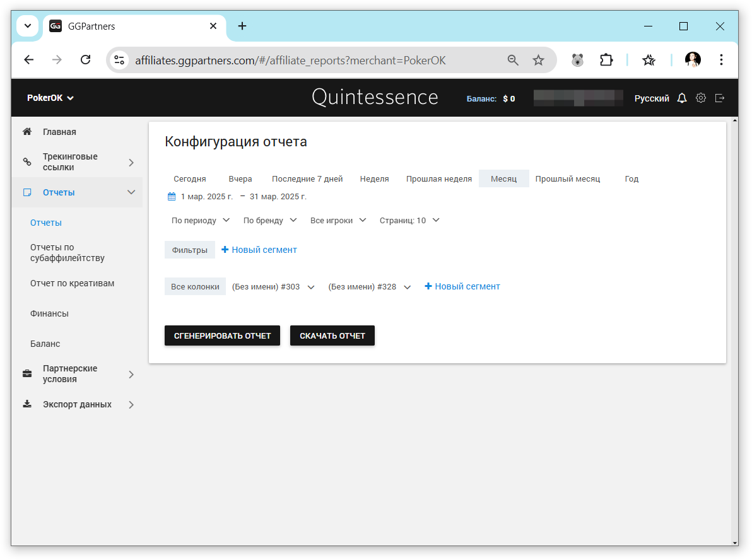Image resolution: width=752 pixels, height=560 pixels.
Task: Open notifications bell in header
Action: pyautogui.click(x=682, y=98)
